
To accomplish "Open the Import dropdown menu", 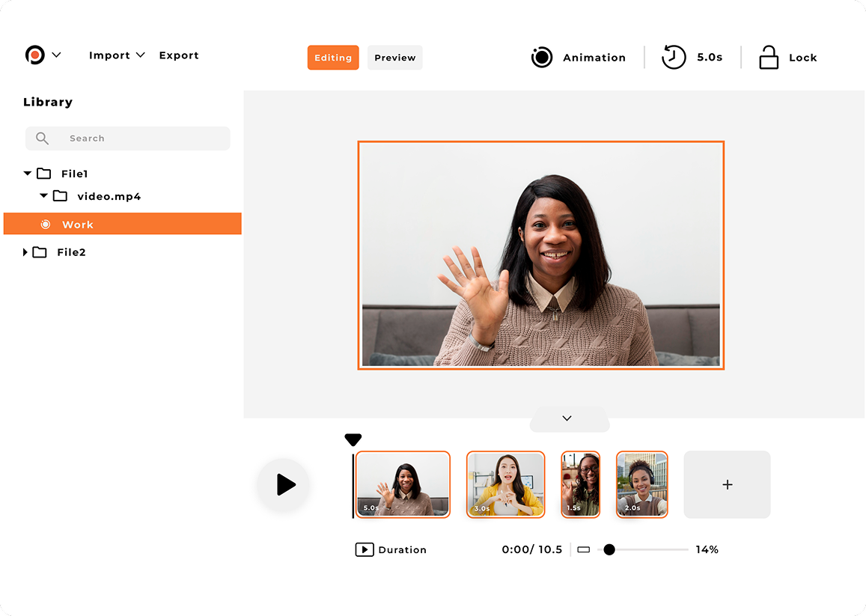I will pyautogui.click(x=117, y=55).
